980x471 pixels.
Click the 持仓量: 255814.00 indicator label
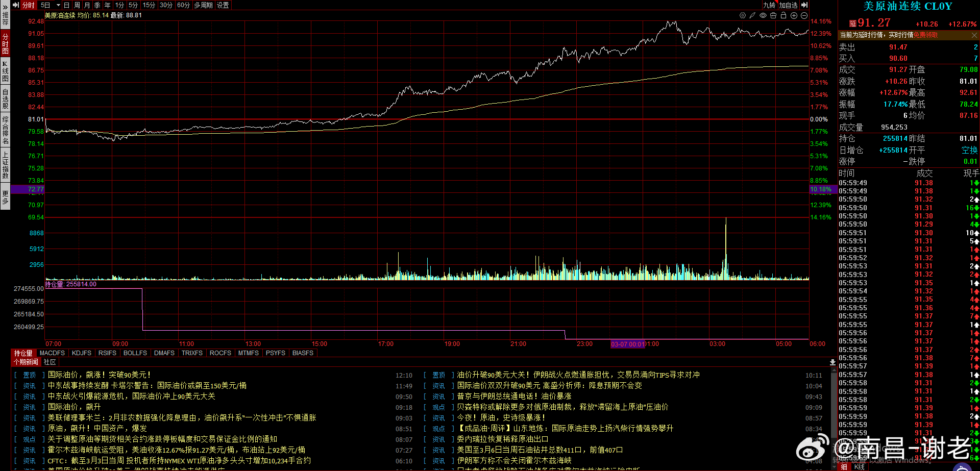coord(70,284)
